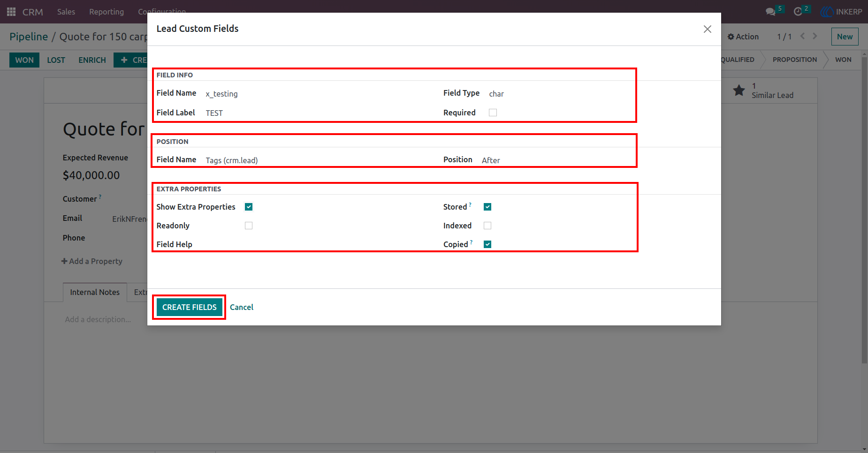Click the Stored help question mark
The height and width of the screenshot is (453, 868).
point(470,204)
